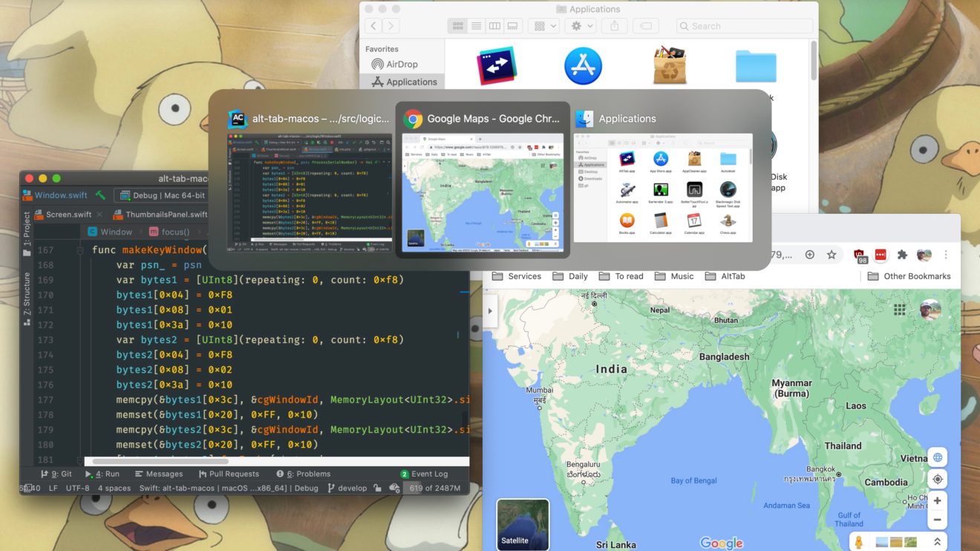Toggle the Satellite map layer
980x551 pixels.
(523, 524)
